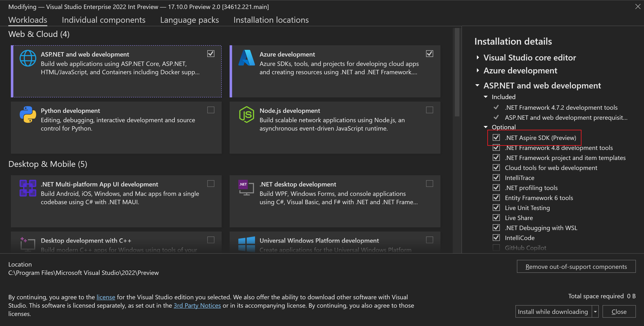Uncheck the .NET Aspire SDK (Preview) option

pos(496,137)
